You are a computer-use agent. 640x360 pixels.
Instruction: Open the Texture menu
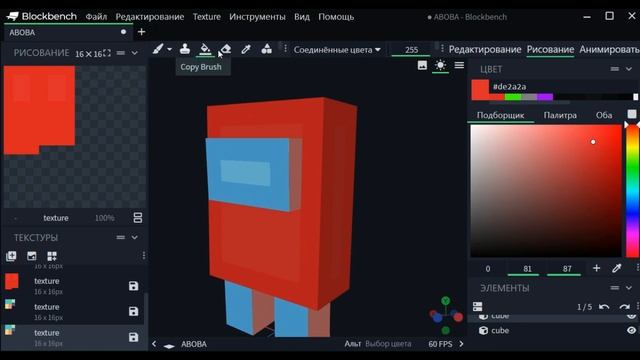pos(207,17)
